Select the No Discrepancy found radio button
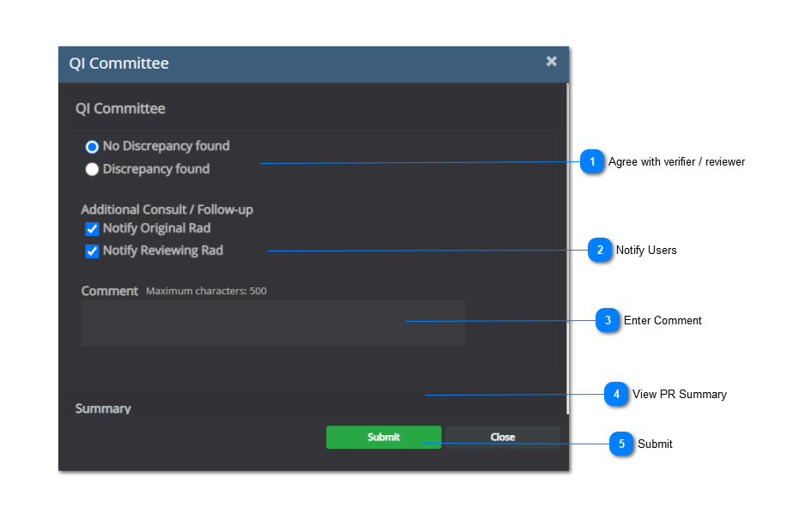The height and width of the screenshot is (532, 805). pyautogui.click(x=92, y=147)
